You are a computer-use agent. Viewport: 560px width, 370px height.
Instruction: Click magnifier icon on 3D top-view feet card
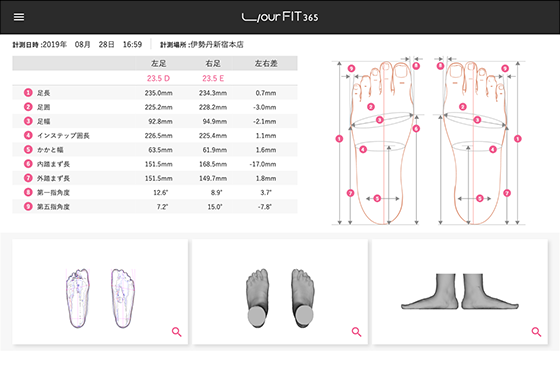[x=356, y=332]
